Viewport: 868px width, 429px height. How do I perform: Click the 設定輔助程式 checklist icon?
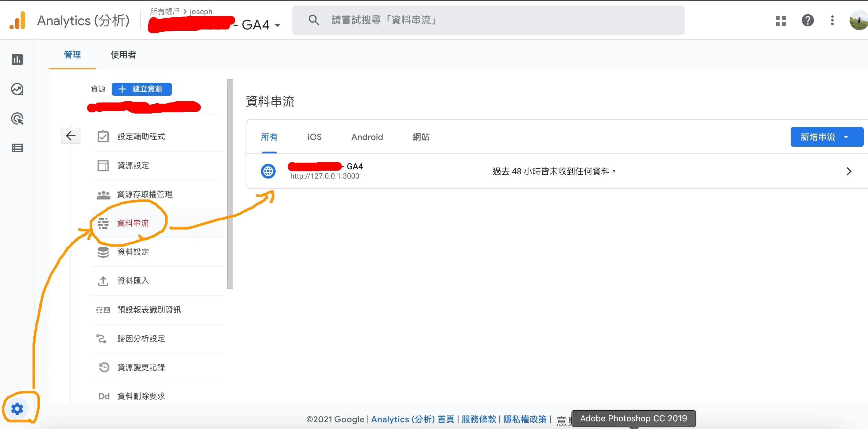pos(103,137)
